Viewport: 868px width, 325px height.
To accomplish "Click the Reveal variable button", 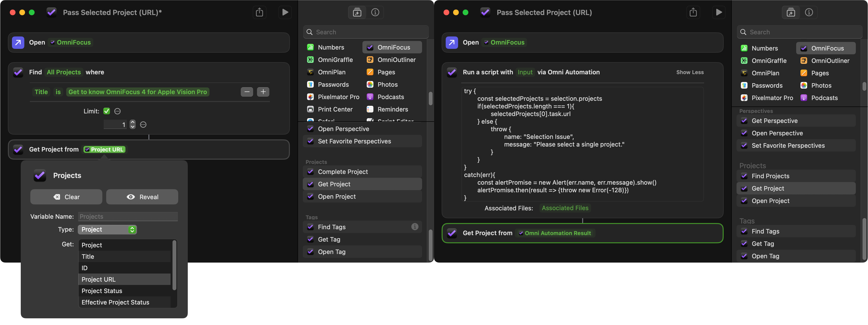I will 142,197.
